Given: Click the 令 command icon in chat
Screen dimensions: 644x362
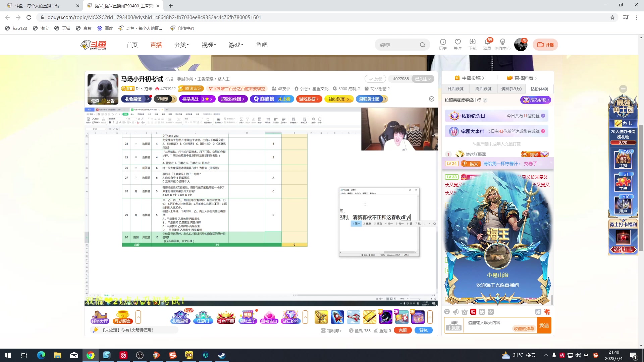Looking at the screenshot, I should pos(491,312).
